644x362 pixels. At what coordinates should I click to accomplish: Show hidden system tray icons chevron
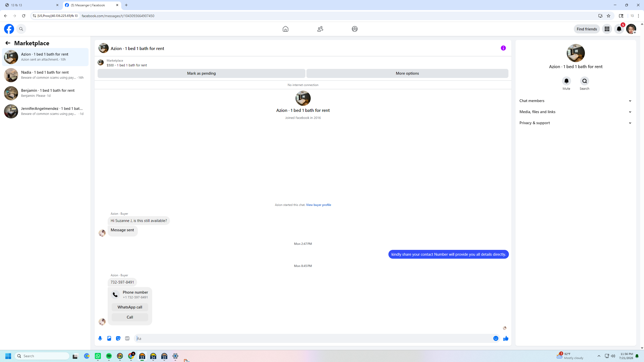pos(599,356)
